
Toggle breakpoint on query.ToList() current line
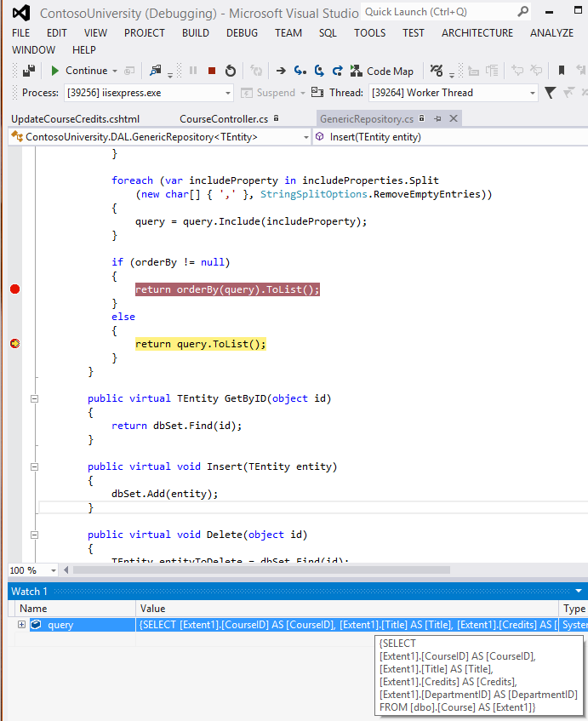click(14, 344)
